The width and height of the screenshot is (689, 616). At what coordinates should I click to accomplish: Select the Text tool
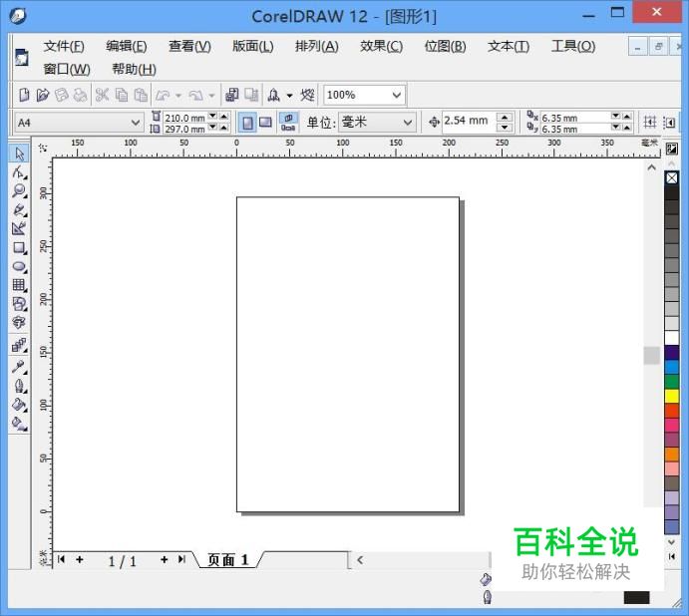click(x=19, y=323)
